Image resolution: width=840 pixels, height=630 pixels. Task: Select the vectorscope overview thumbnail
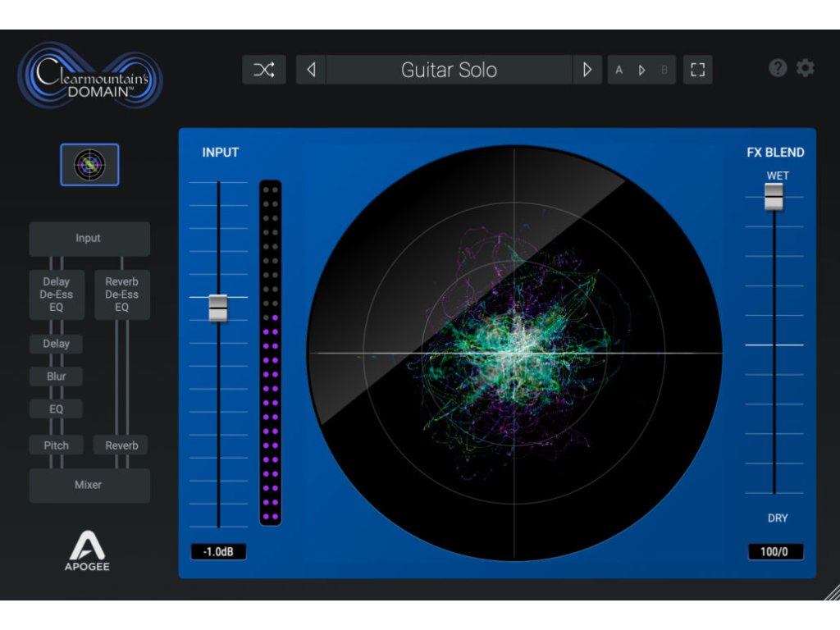[89, 164]
